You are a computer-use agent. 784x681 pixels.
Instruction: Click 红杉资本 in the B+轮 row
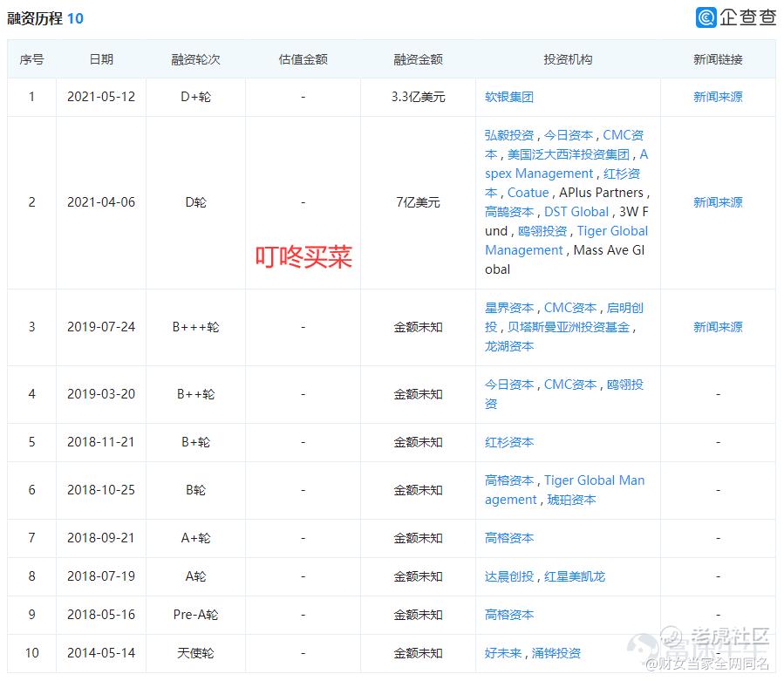509,442
